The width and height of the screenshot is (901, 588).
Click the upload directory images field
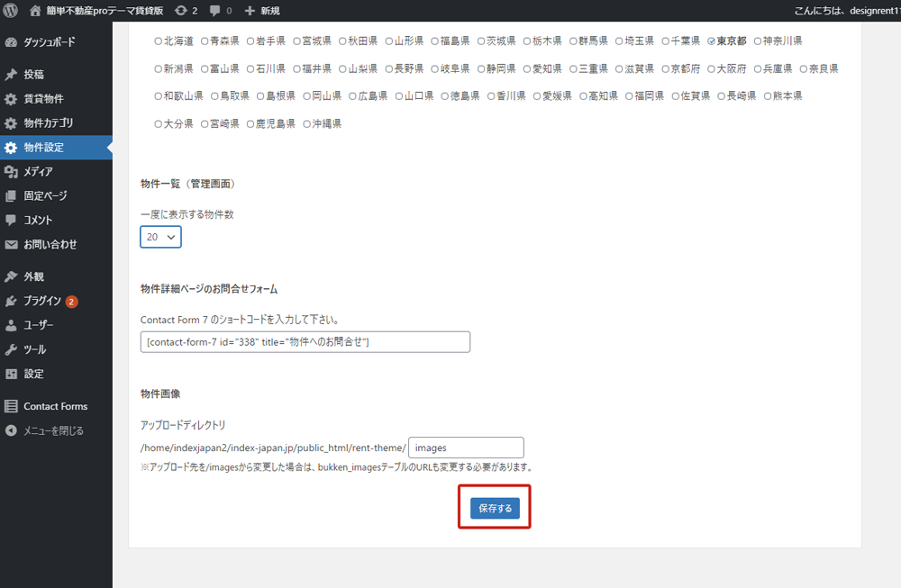coord(466,448)
